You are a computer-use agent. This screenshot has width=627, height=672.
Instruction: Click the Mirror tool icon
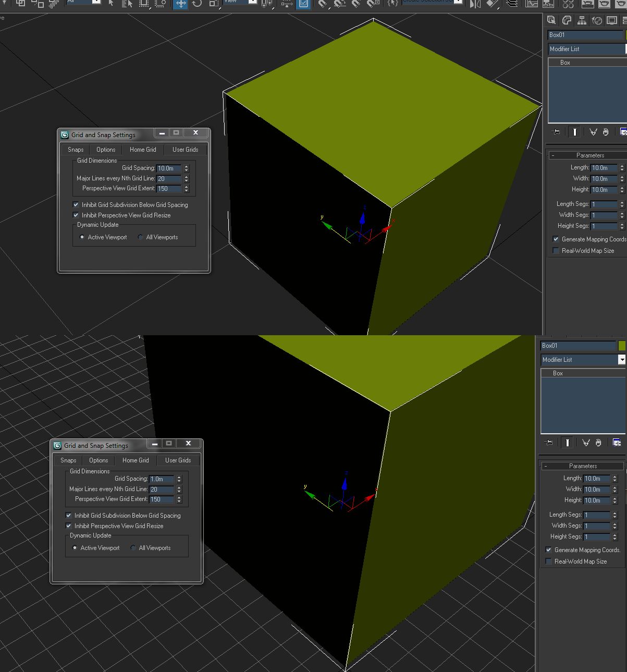475,4
